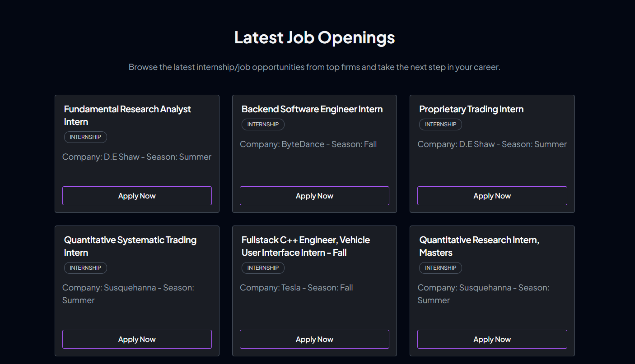This screenshot has width=635, height=364.
Task: Click the ByteDance company and season text
Action: [x=308, y=144]
